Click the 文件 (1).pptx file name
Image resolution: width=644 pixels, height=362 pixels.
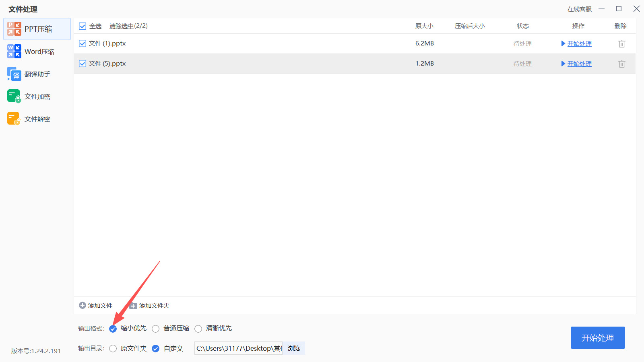pos(107,43)
